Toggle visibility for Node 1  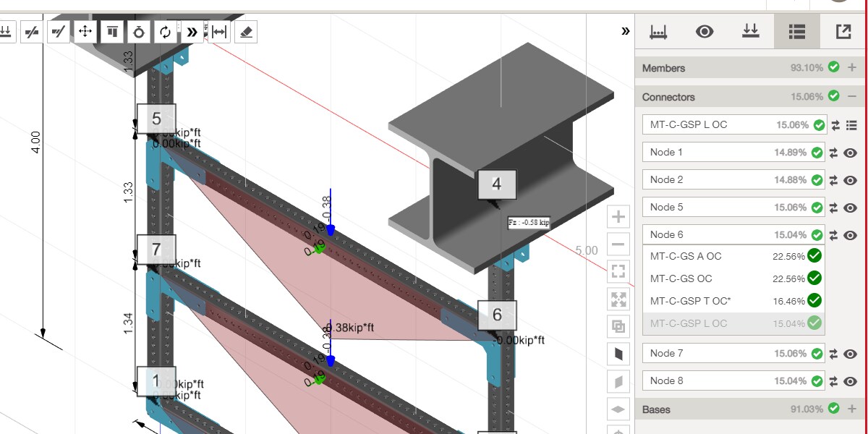(x=850, y=153)
